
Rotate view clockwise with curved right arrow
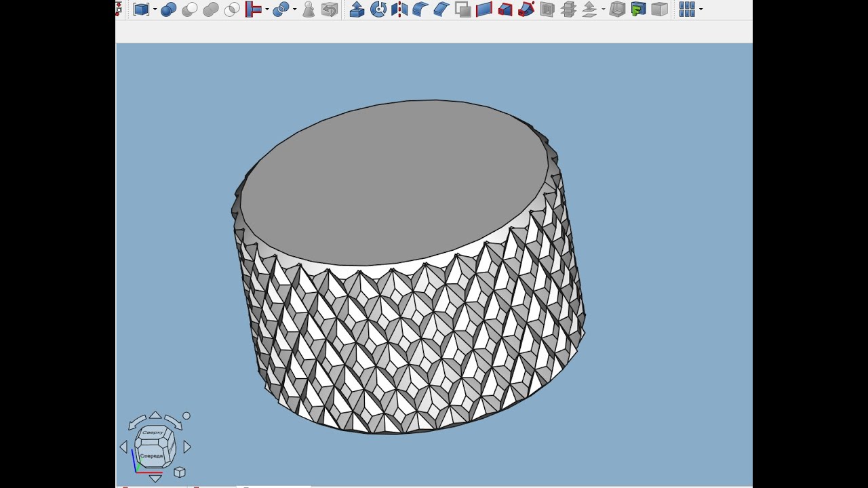coord(173,422)
